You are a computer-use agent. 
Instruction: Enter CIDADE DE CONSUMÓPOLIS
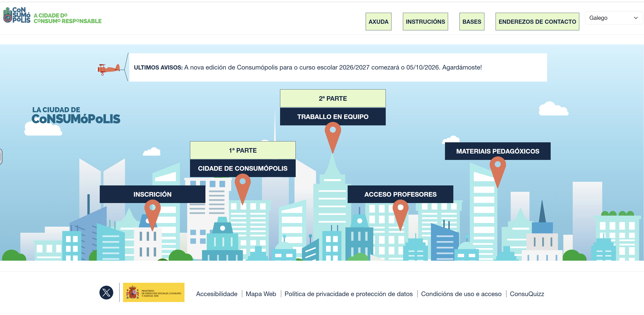pyautogui.click(x=242, y=168)
